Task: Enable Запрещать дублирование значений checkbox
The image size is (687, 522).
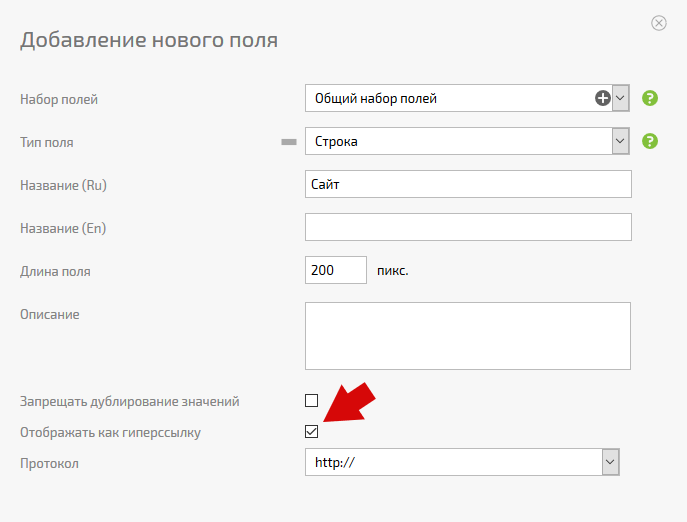Action: coord(312,401)
